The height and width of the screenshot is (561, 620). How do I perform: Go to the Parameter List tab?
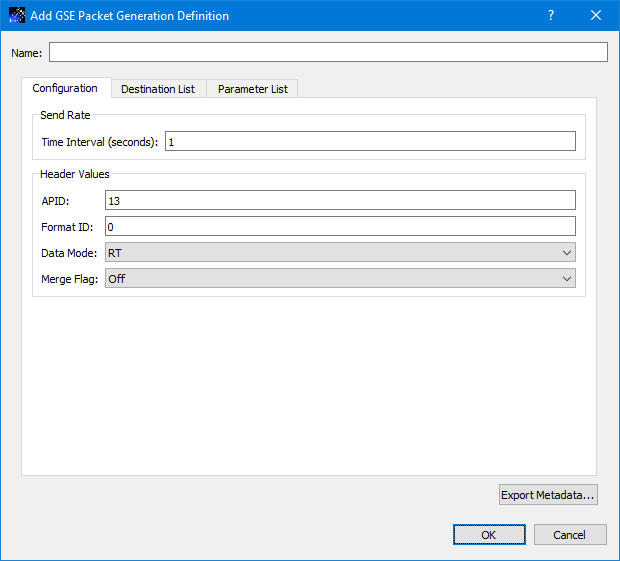click(x=252, y=89)
